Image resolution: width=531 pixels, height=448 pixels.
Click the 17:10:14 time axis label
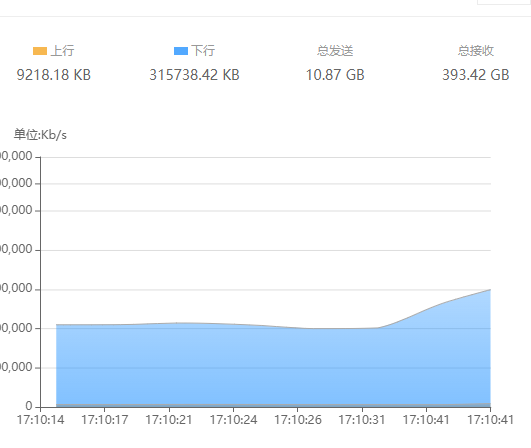(x=40, y=420)
